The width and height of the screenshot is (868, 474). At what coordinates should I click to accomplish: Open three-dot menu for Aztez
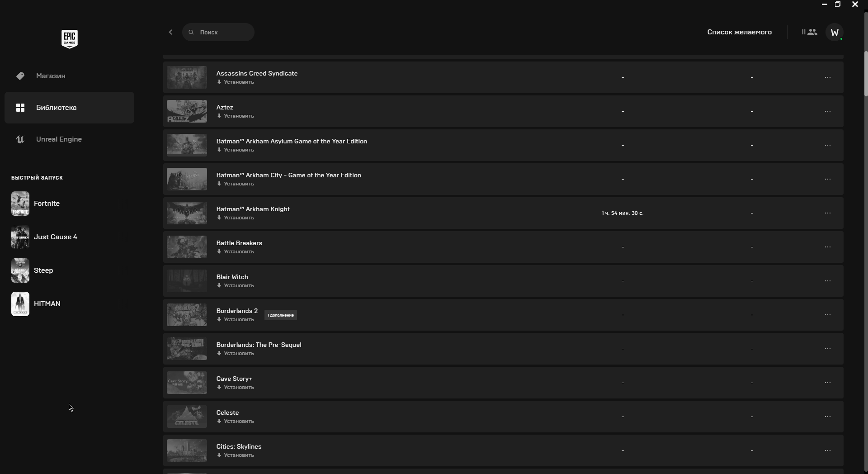[x=828, y=111]
